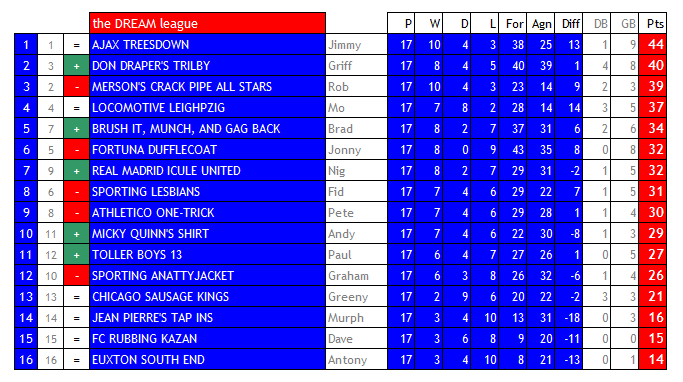This screenshot has width=683, height=382.
Task: Click the EUXTON SOUTH END team name
Action: tap(148, 360)
